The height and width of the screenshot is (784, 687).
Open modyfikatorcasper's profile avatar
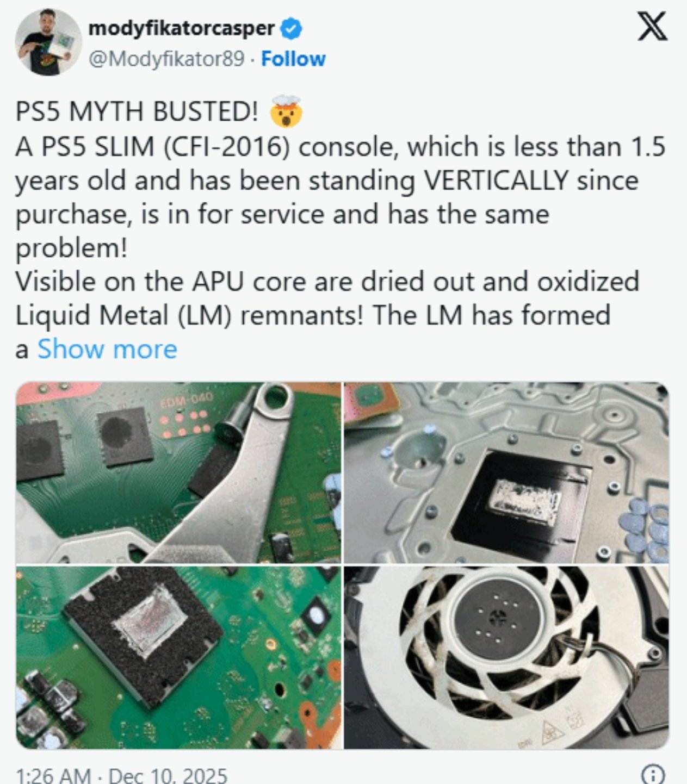coord(48,41)
